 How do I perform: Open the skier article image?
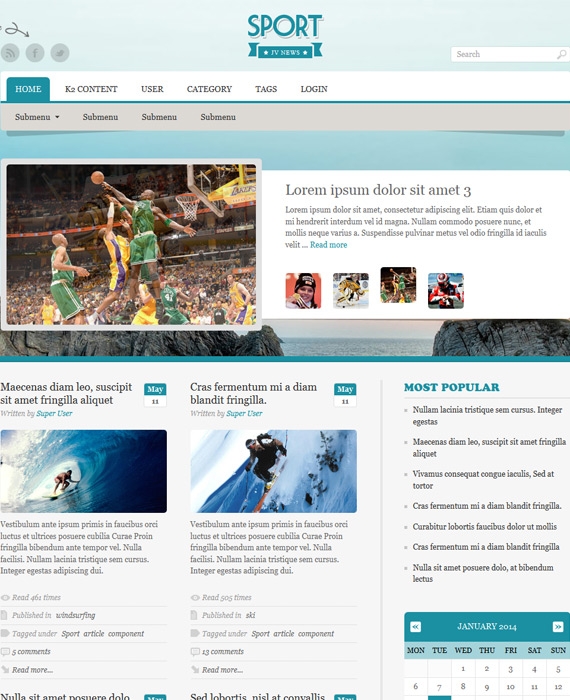tap(273, 471)
